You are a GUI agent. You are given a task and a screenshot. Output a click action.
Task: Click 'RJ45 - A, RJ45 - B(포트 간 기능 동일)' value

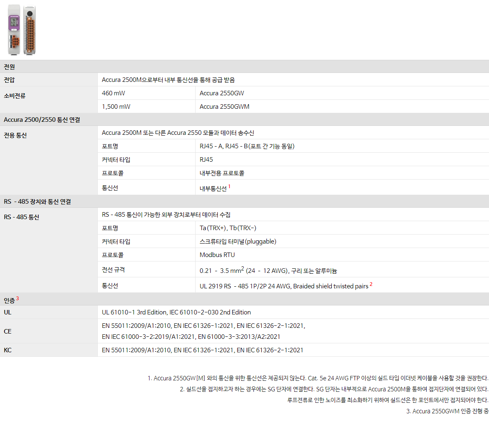[x=247, y=146]
